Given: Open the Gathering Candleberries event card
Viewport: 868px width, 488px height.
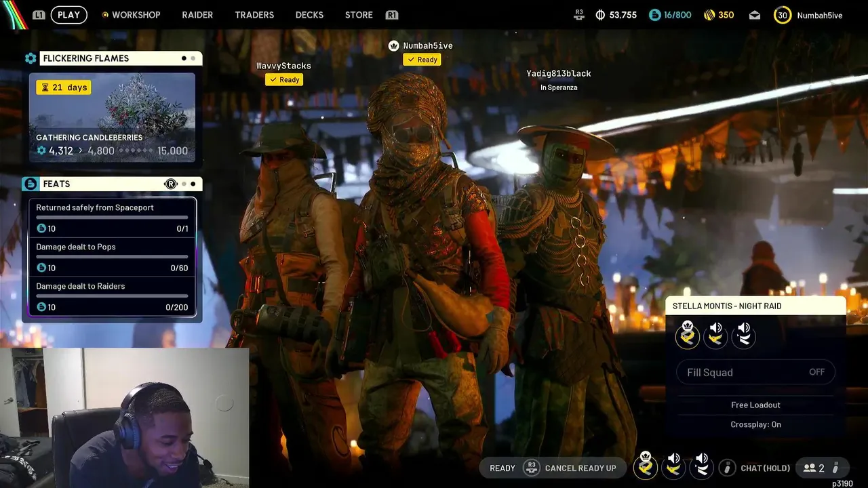Looking at the screenshot, I should pos(112,118).
